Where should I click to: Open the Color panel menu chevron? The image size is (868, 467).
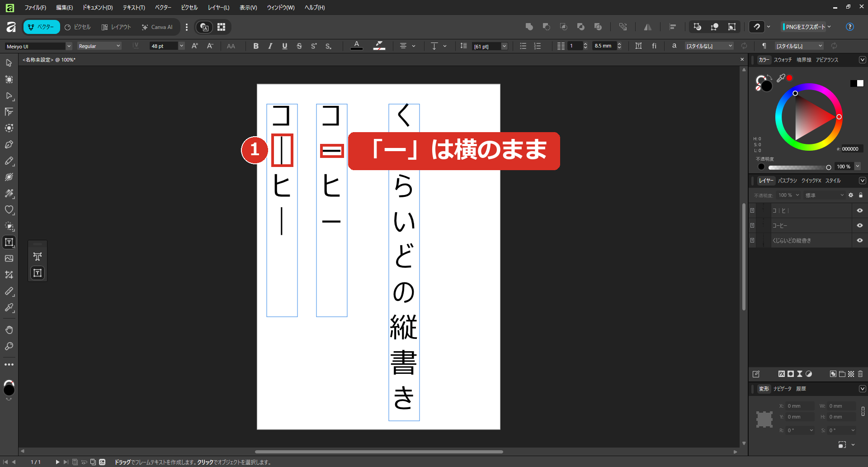coord(862,60)
